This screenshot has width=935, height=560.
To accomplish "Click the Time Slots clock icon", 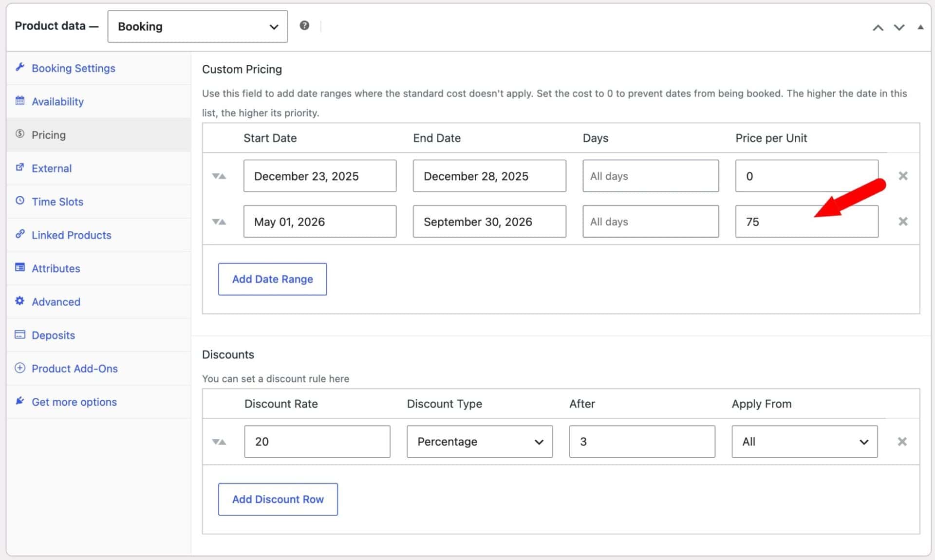I will click(19, 200).
